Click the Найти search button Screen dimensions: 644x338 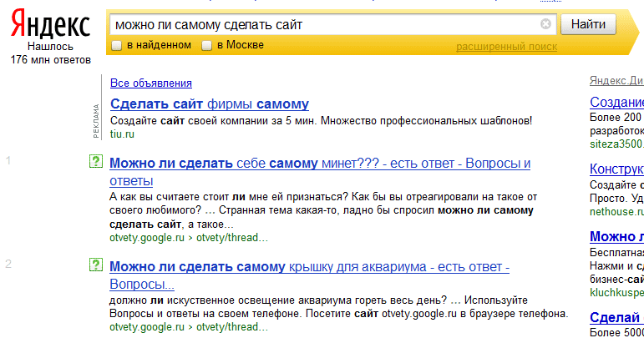click(588, 24)
